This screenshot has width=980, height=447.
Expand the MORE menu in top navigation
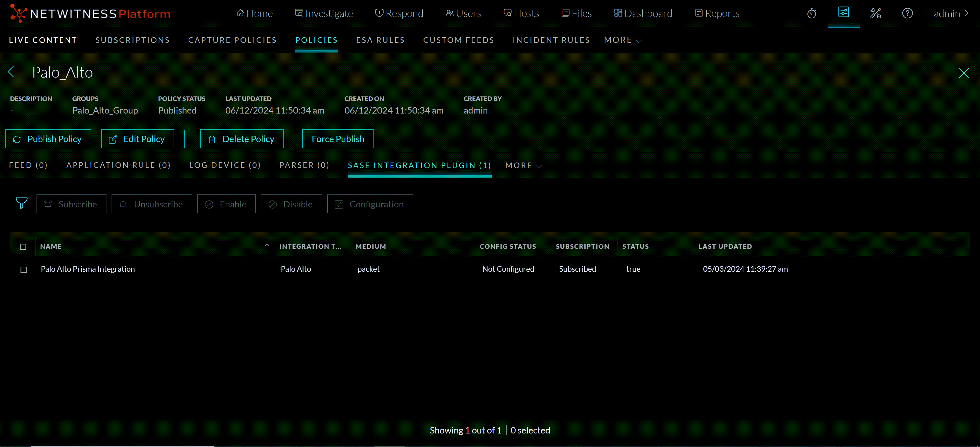click(x=623, y=40)
